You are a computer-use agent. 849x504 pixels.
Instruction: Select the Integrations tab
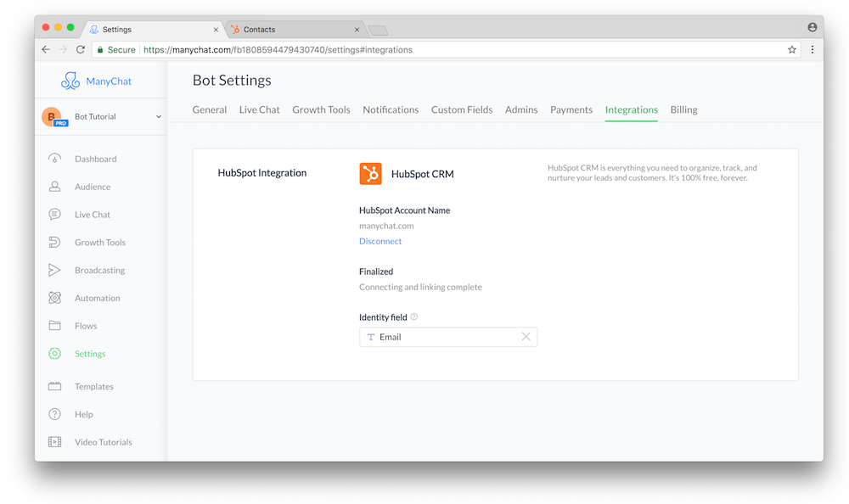click(x=632, y=109)
